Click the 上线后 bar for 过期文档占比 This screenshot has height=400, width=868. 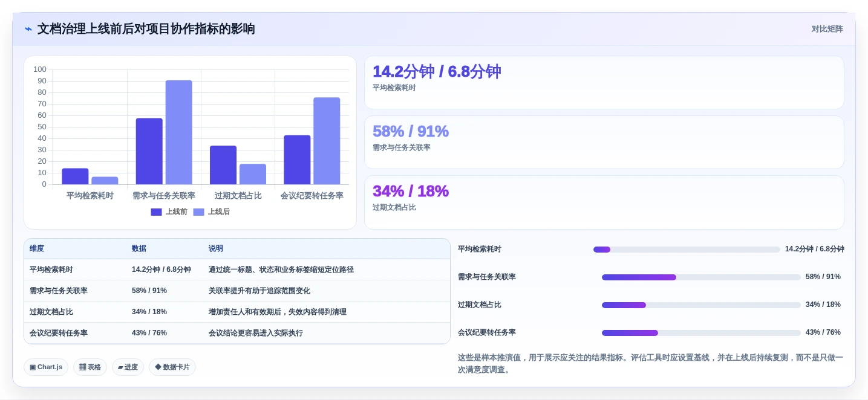tap(253, 174)
